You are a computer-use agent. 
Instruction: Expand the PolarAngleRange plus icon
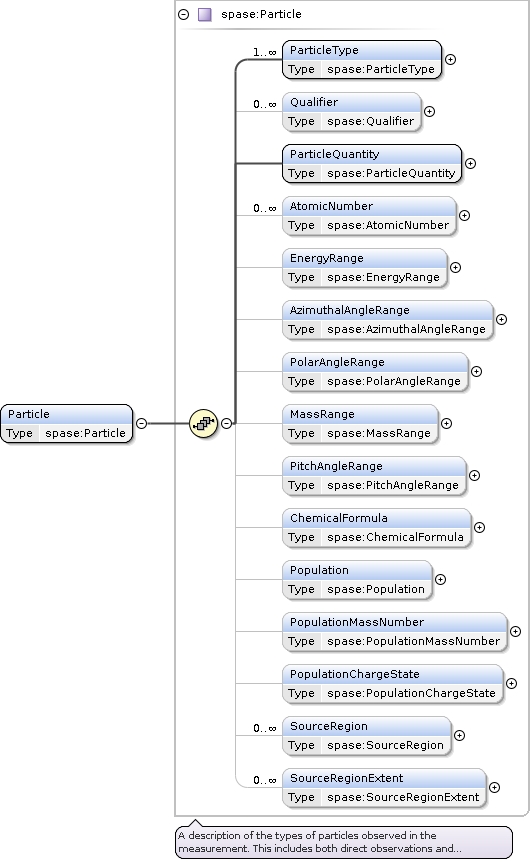[x=476, y=372]
